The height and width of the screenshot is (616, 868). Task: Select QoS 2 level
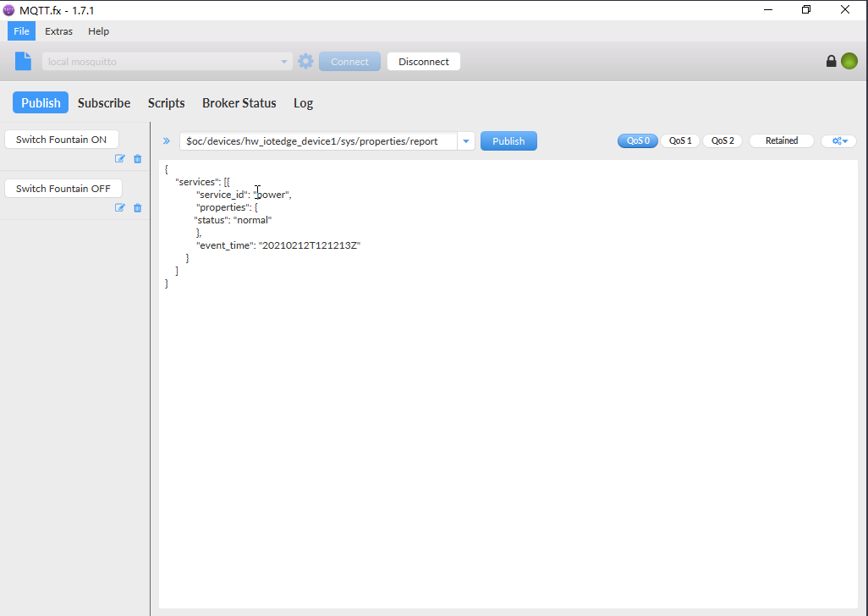pyautogui.click(x=722, y=140)
